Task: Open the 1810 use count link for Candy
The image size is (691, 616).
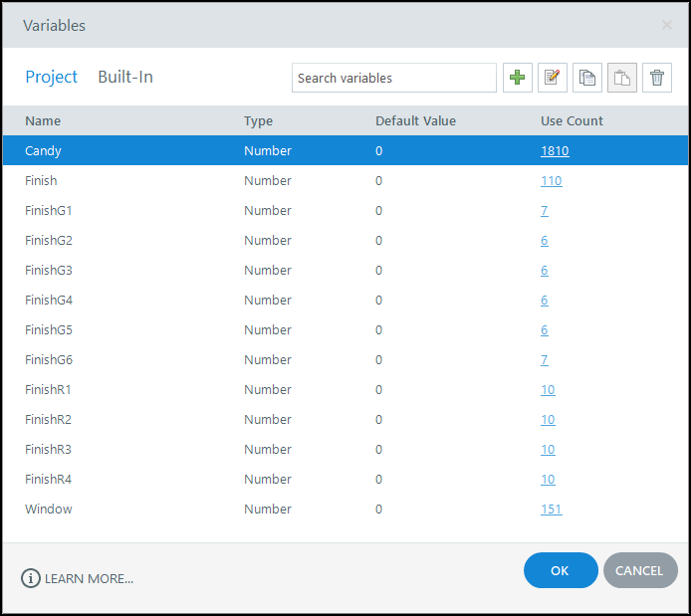Action: pos(555,151)
